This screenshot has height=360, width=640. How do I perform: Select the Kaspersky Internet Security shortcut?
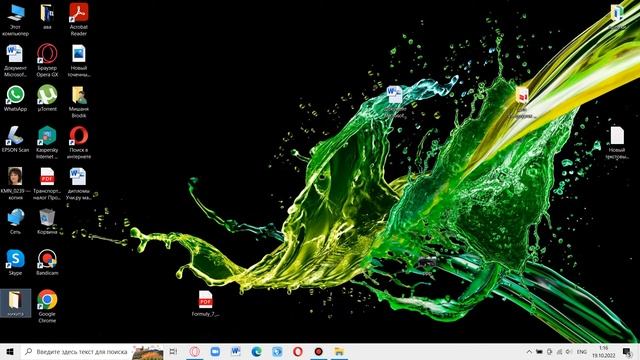(47, 142)
